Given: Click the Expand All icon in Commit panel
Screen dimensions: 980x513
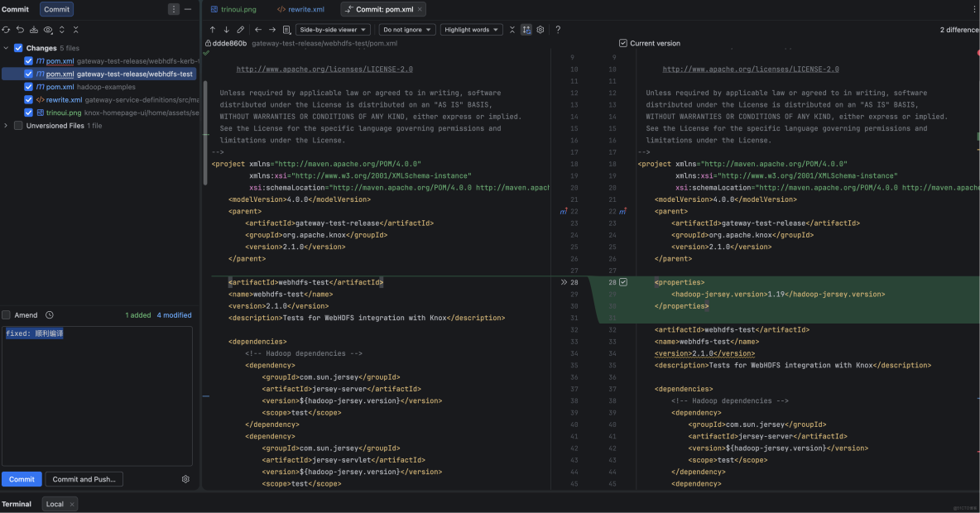Looking at the screenshot, I should point(63,29).
